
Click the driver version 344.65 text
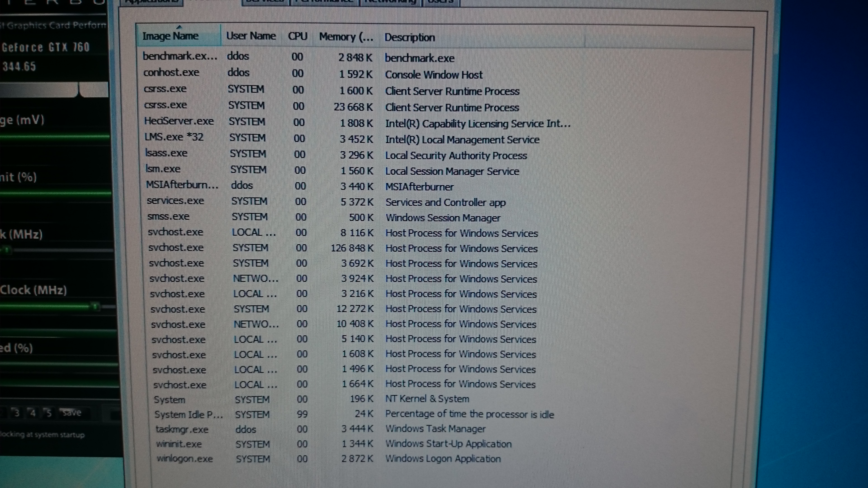point(19,66)
